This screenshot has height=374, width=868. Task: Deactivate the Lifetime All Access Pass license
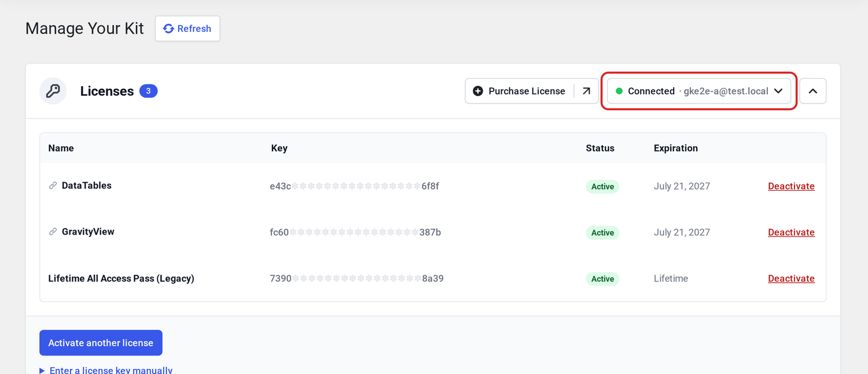pyautogui.click(x=791, y=279)
